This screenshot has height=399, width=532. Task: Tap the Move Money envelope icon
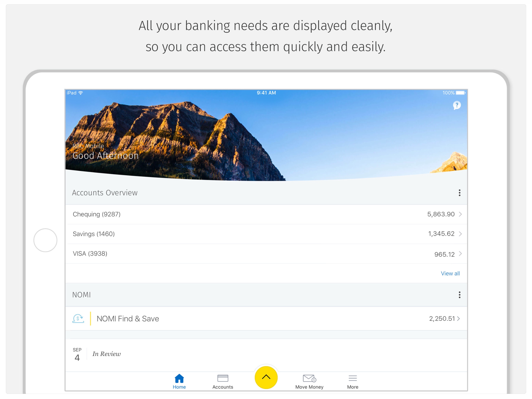309,378
